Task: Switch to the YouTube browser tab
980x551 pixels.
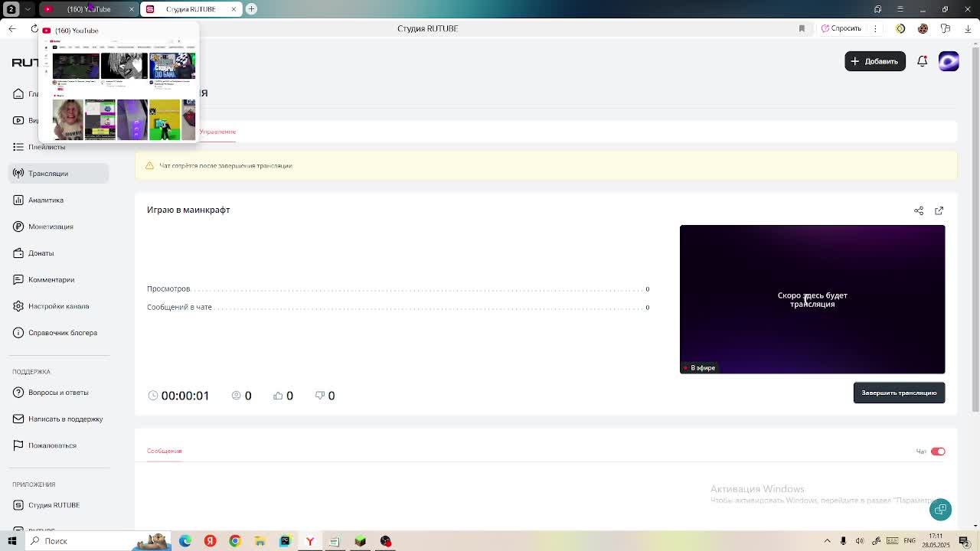Action: pyautogui.click(x=88, y=9)
